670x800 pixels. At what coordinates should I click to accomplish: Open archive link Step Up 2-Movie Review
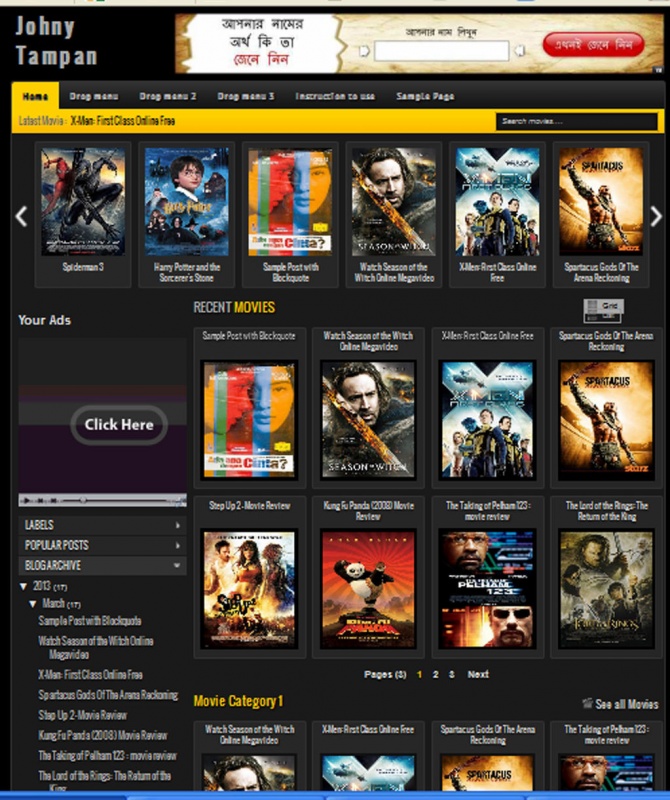(82, 715)
